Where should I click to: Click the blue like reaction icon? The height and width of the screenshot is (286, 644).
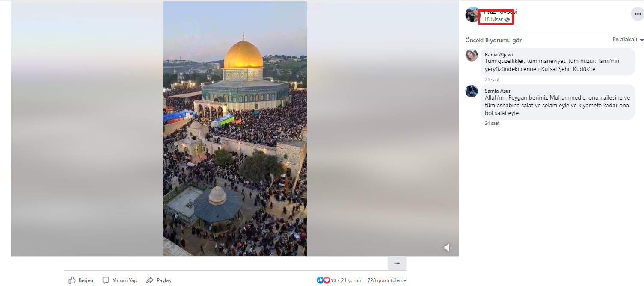[320, 280]
